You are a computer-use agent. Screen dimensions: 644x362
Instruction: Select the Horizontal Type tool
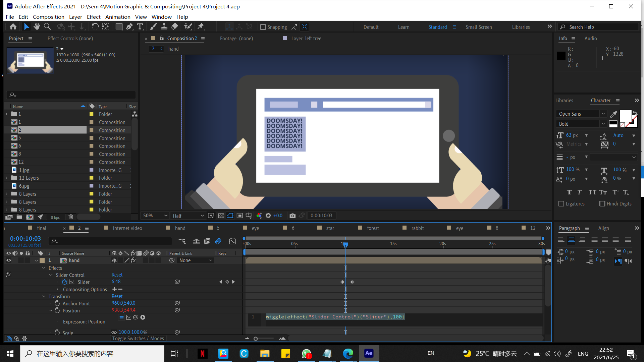click(140, 26)
